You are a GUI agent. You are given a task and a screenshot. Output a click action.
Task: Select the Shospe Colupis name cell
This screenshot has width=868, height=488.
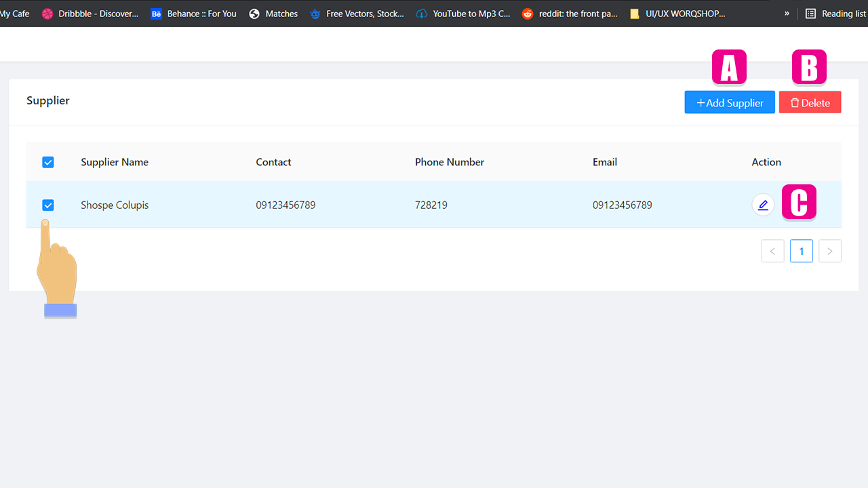coord(115,205)
